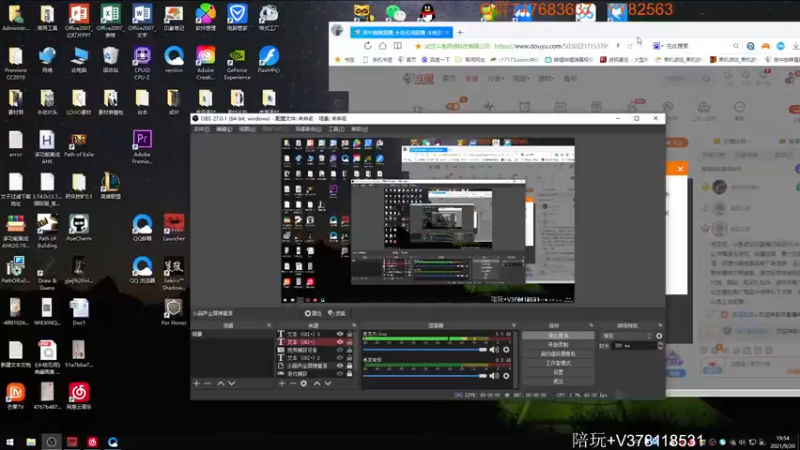800x450 pixels.
Task: Move scene down arrow in Scenes dock
Action: [232, 383]
